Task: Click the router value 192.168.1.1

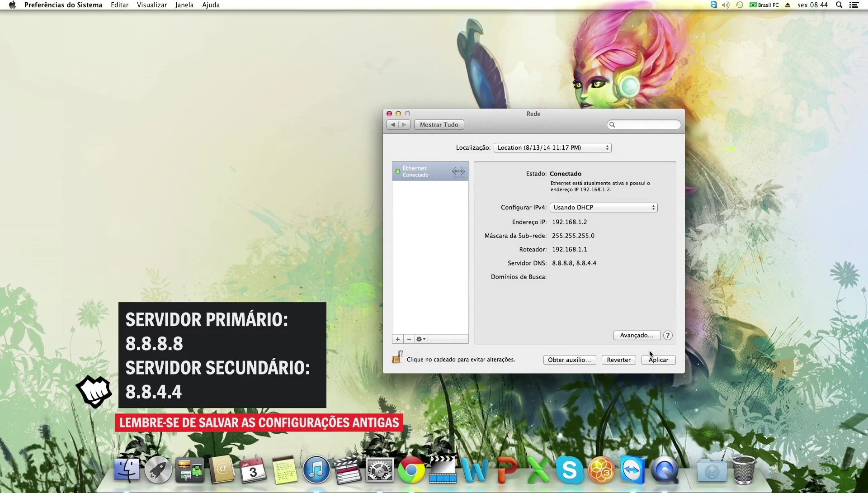Action: pyautogui.click(x=569, y=249)
